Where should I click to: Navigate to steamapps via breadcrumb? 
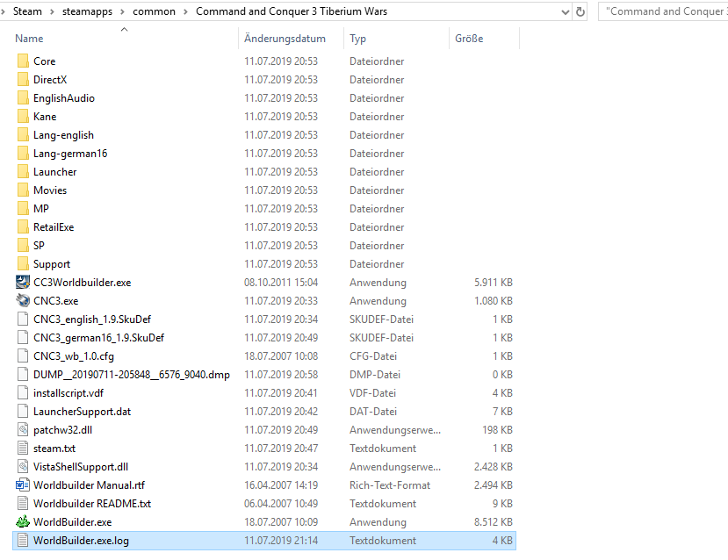tap(87, 11)
